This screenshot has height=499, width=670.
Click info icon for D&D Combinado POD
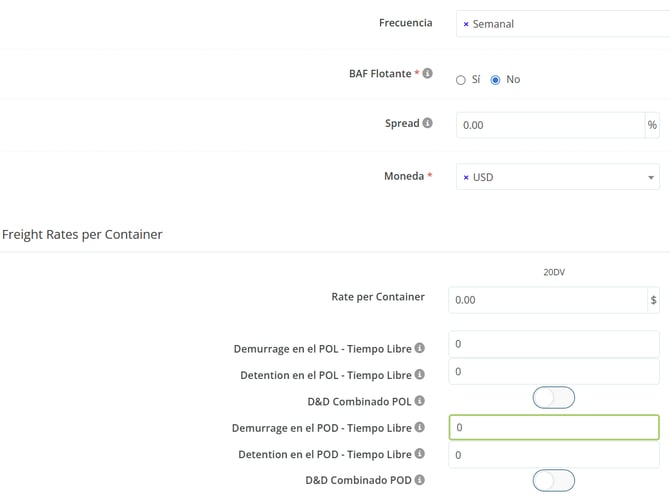[x=420, y=481]
